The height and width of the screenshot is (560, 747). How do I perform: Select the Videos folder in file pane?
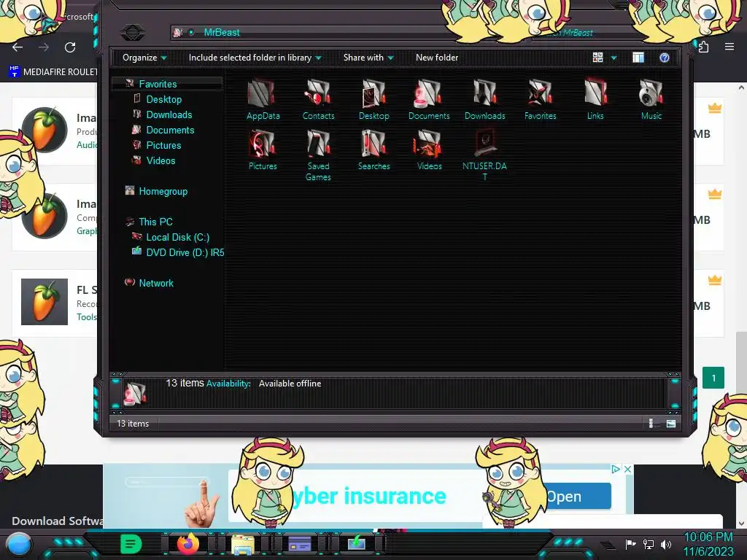pos(429,149)
